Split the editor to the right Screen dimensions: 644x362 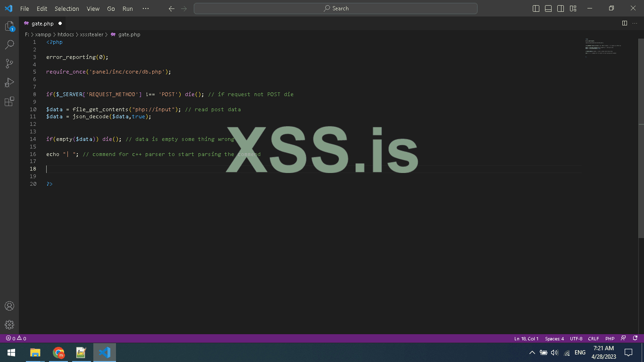[625, 23]
